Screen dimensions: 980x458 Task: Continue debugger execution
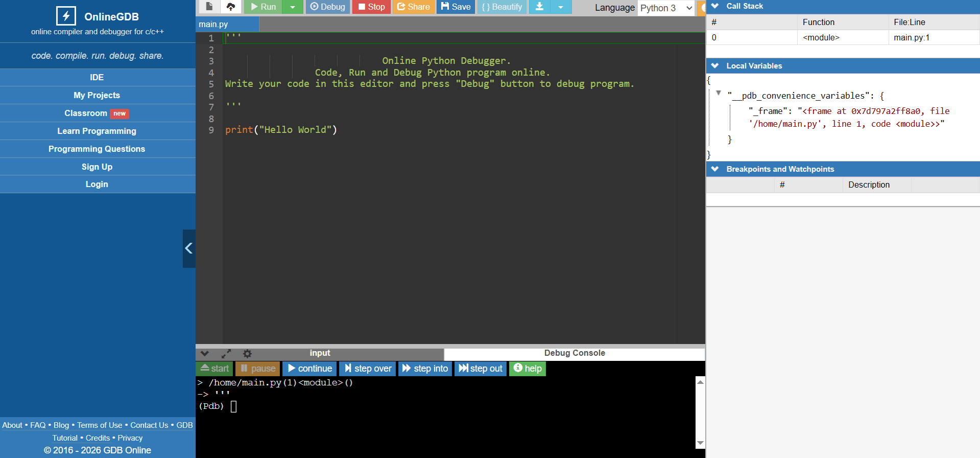pyautogui.click(x=309, y=369)
